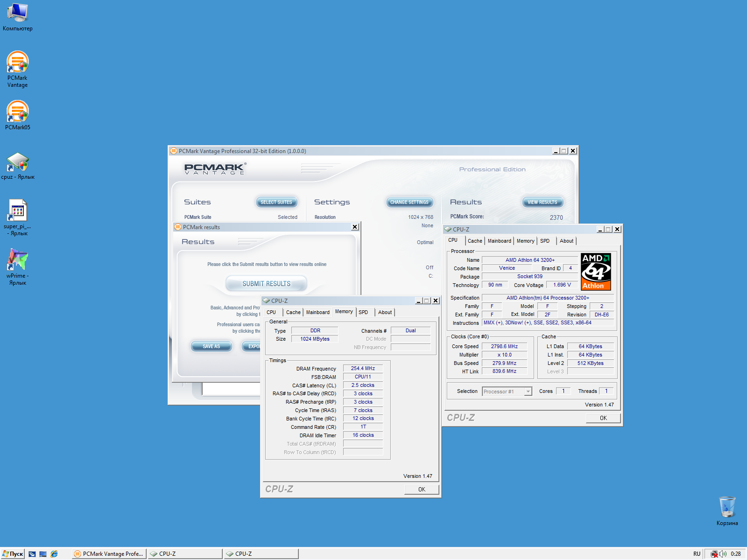Expand Processor #1 selection dropdown
Screen dimensions: 747x560
(x=528, y=392)
